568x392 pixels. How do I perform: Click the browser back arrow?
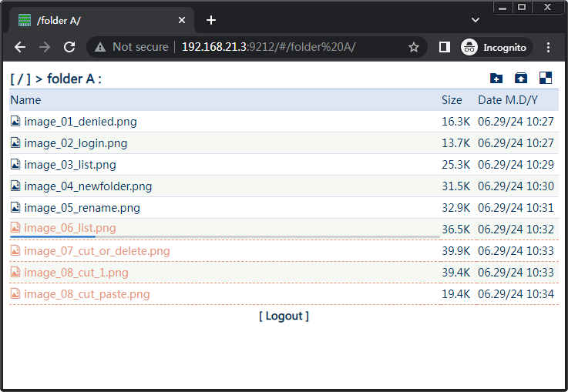click(x=20, y=47)
